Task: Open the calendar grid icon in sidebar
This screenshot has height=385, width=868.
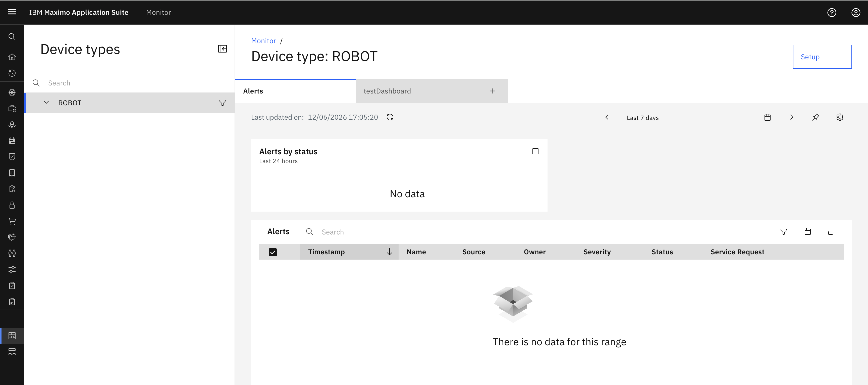Action: (12, 140)
